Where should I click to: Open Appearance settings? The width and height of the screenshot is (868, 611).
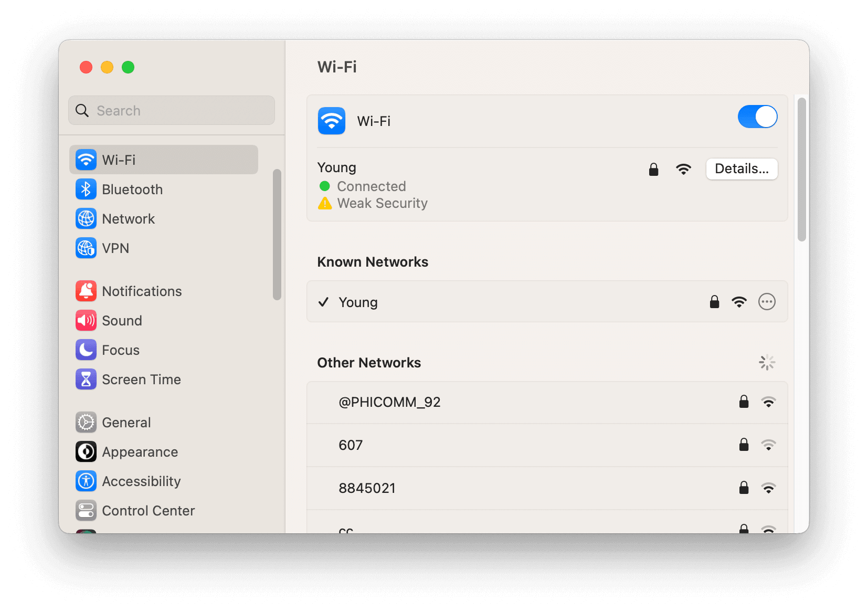tap(164, 451)
